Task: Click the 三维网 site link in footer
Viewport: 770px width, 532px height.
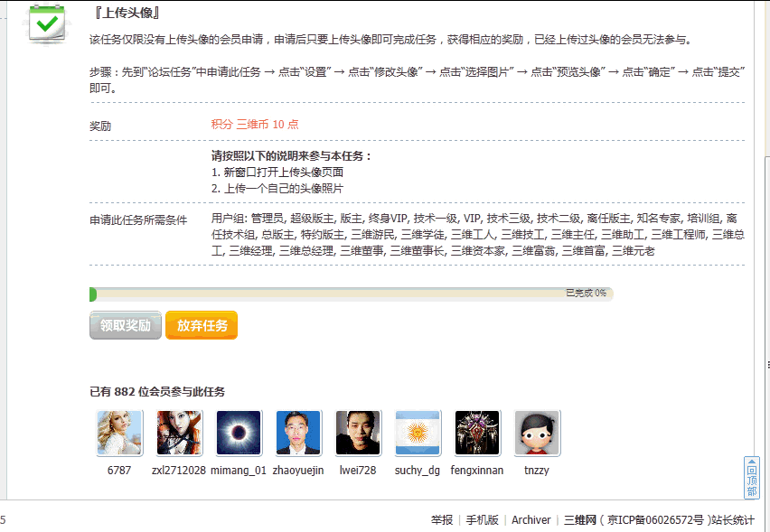Action: (x=580, y=519)
